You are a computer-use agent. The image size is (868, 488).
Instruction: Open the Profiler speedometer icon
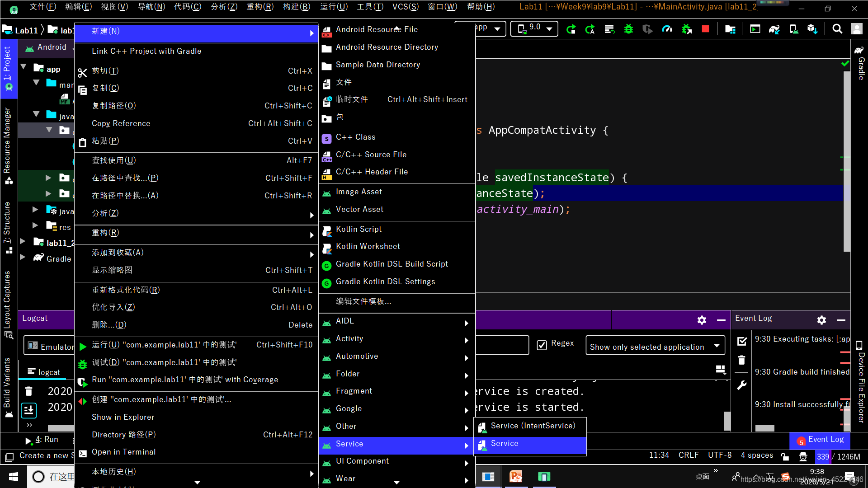(667, 29)
